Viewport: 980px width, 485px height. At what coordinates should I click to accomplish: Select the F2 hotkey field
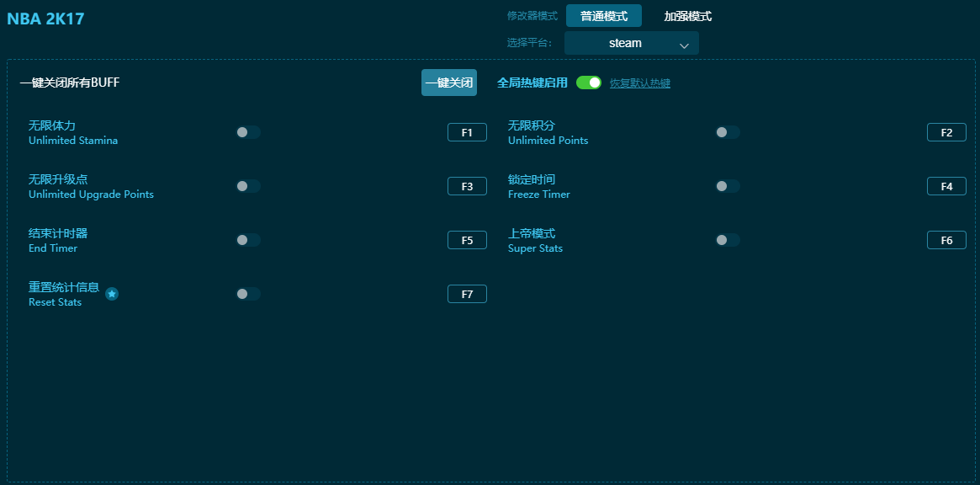[x=946, y=132]
